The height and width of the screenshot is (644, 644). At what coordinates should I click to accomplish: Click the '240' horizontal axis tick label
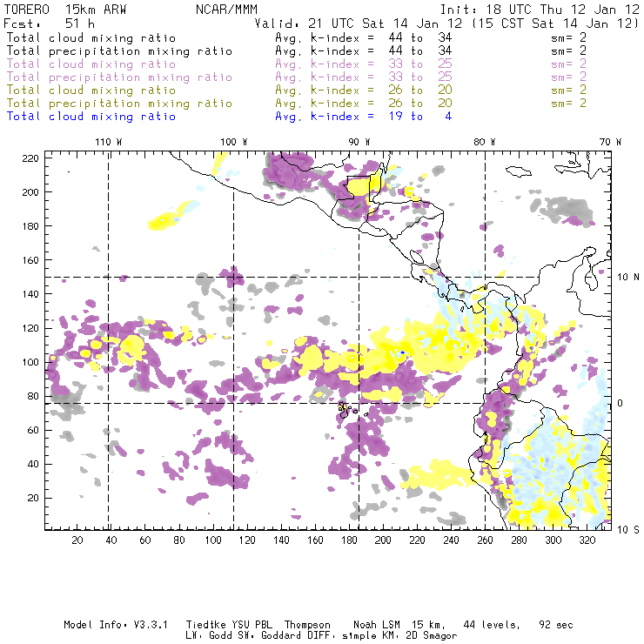point(451,540)
